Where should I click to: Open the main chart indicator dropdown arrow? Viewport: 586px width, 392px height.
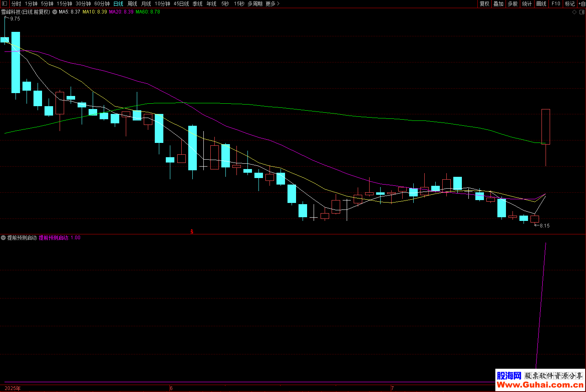(x=55, y=12)
